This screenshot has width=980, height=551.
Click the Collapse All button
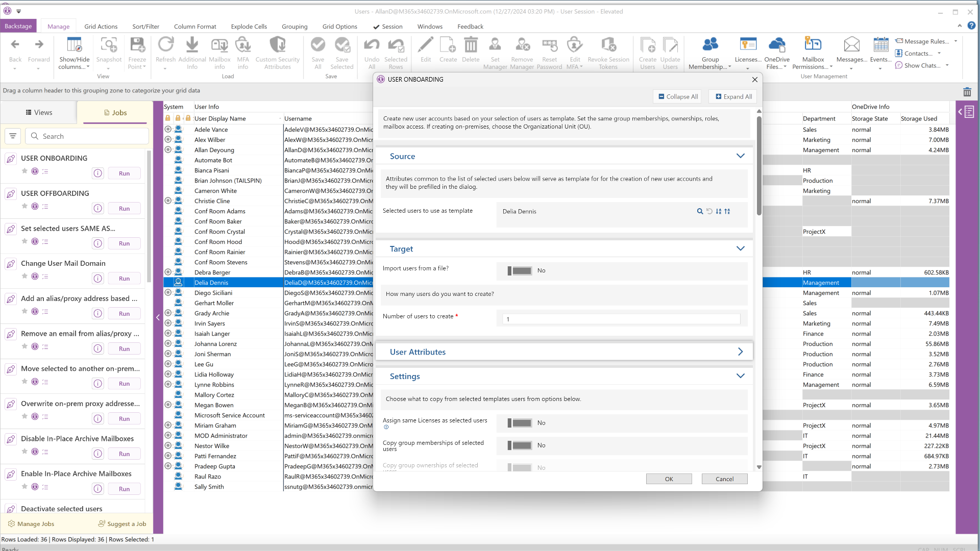point(678,96)
